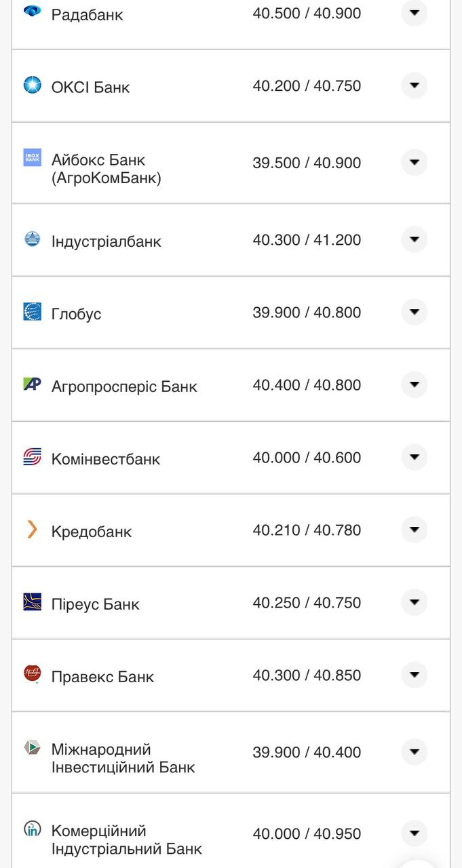Click the Комерційний Індустріальний Банк name
This screenshot has height=868, width=462.
126,840
